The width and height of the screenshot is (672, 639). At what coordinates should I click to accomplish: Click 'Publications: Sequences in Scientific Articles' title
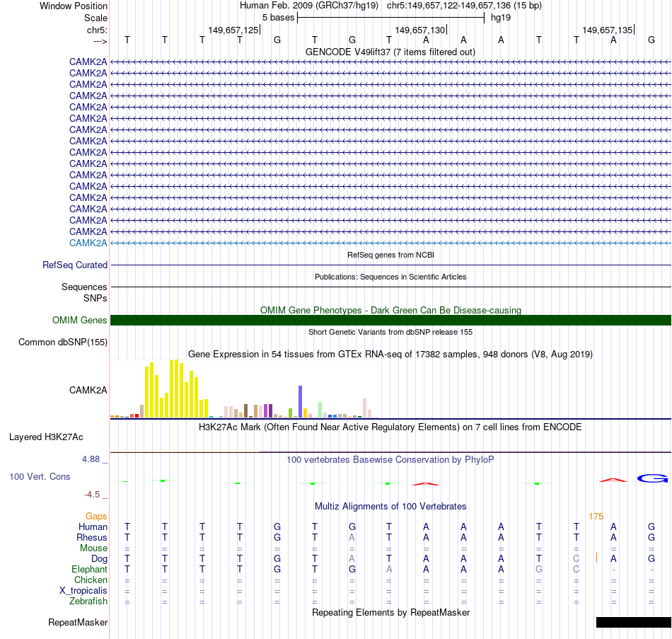(390, 277)
